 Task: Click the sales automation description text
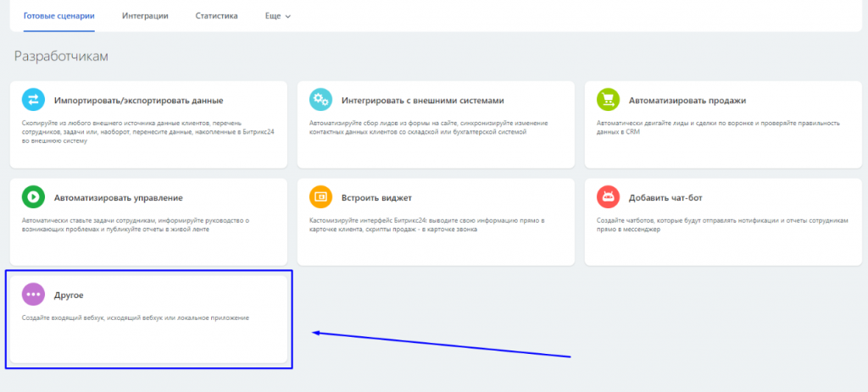(x=718, y=128)
